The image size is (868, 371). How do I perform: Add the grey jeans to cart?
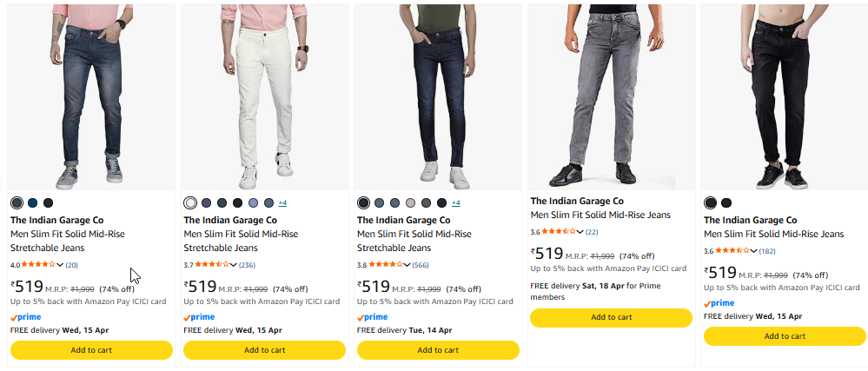[x=612, y=317]
